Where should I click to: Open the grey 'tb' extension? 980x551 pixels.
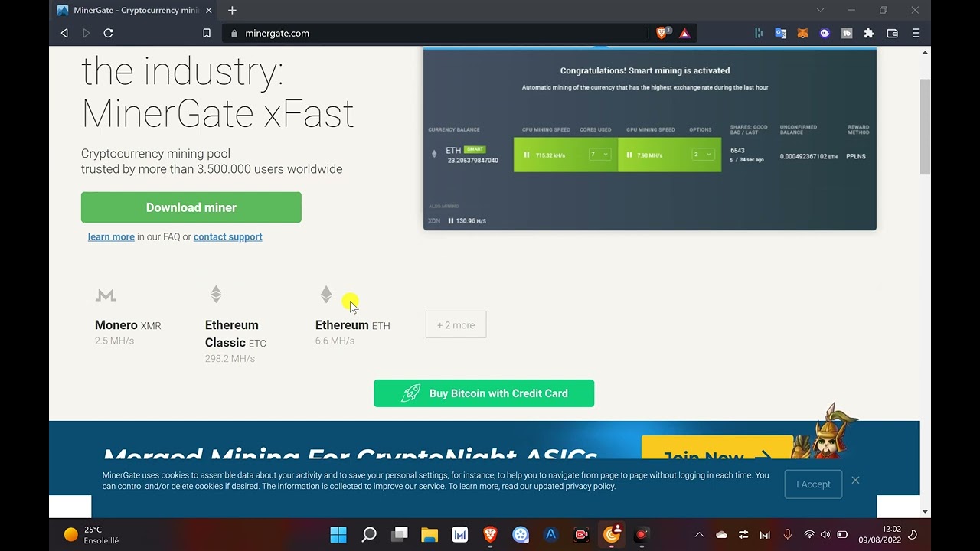point(847,33)
